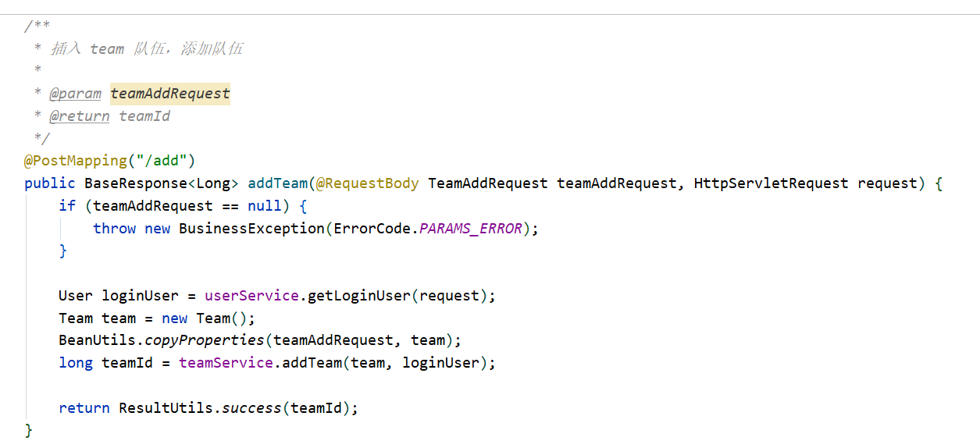This screenshot has height=448, width=980.
Task: Click teamAddRequest in the if condition
Action: tap(153, 206)
